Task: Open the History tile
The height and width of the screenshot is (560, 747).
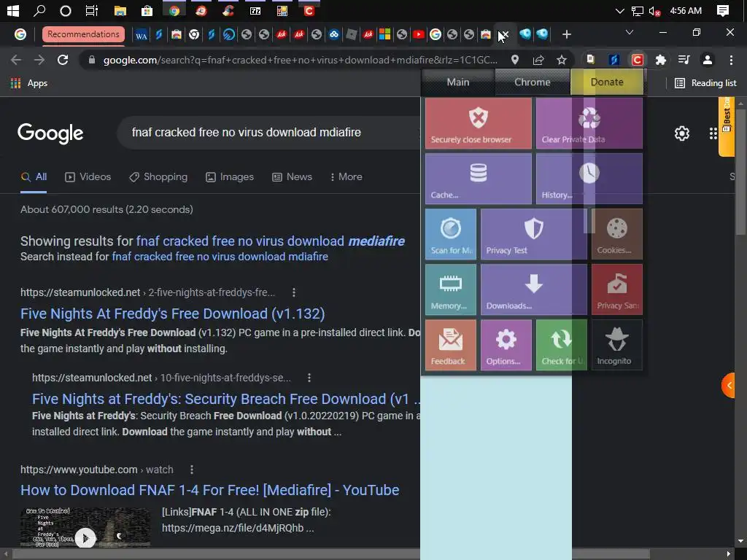Action: pos(589,179)
